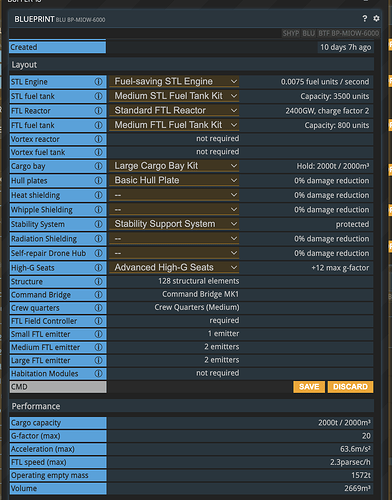Open the Fuel-saving STL Engine dropdown

[x=174, y=81]
